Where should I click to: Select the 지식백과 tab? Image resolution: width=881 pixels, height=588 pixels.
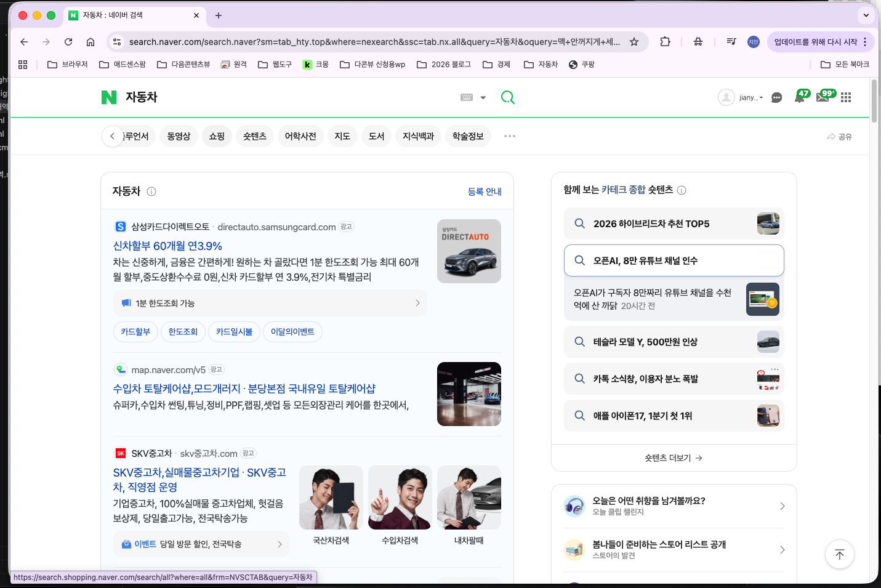pos(418,136)
